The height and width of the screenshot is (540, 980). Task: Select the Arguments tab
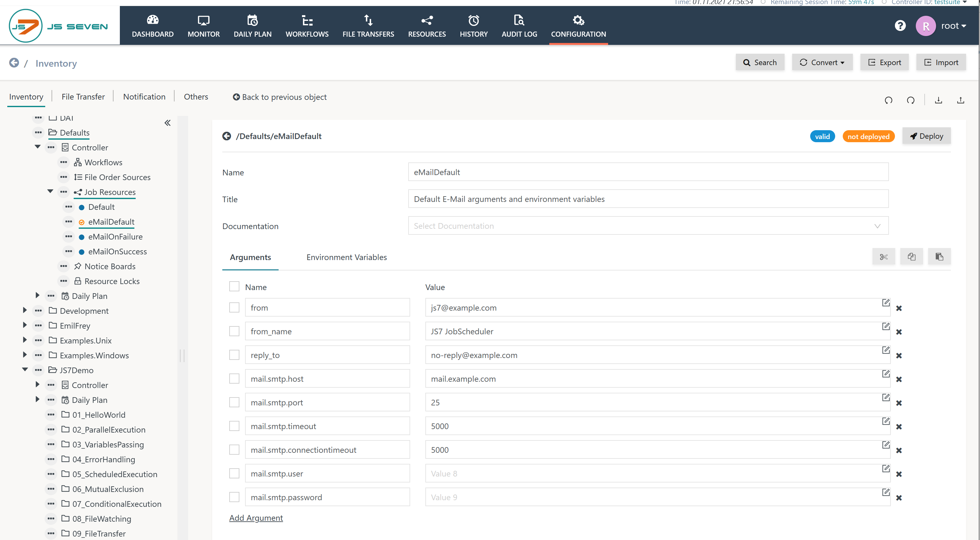click(x=250, y=257)
